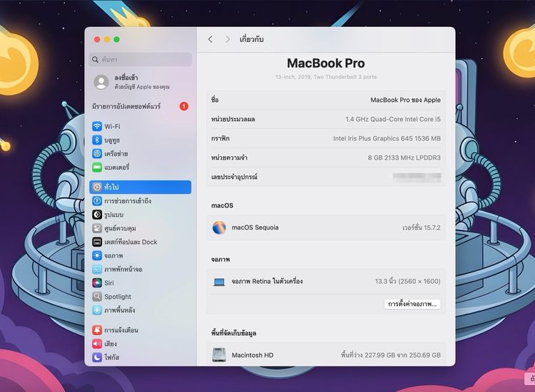Go forward with the right chevron
Screen dimensions: 535x392
(228, 39)
